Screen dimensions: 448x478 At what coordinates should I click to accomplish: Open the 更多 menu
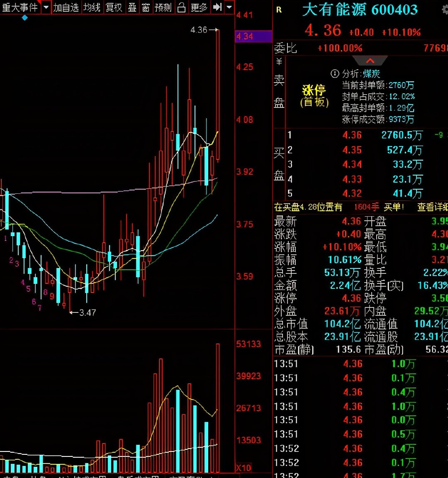pyautogui.click(x=199, y=7)
